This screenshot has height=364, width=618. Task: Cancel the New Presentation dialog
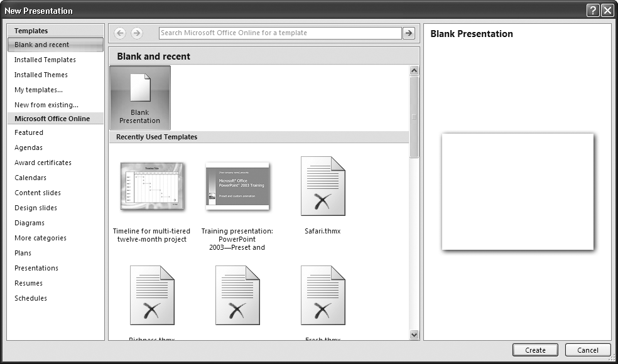coord(587,350)
